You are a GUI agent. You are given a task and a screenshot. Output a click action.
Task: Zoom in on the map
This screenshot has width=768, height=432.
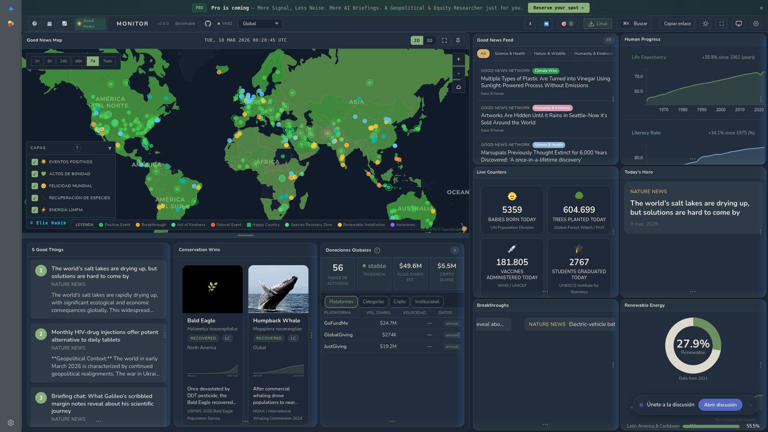[x=458, y=60]
